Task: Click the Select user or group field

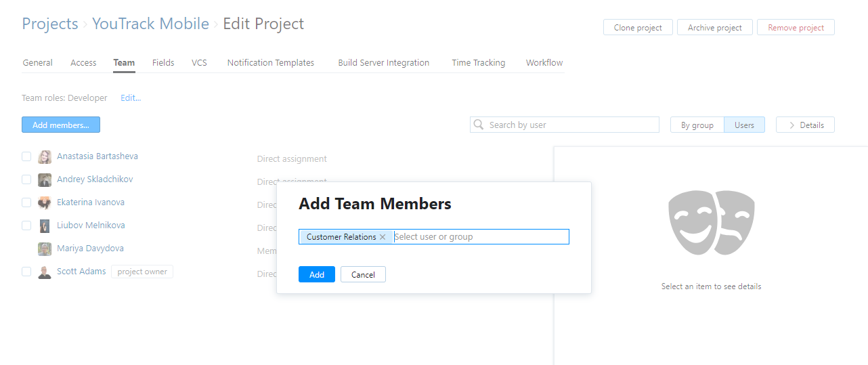Action: point(479,237)
